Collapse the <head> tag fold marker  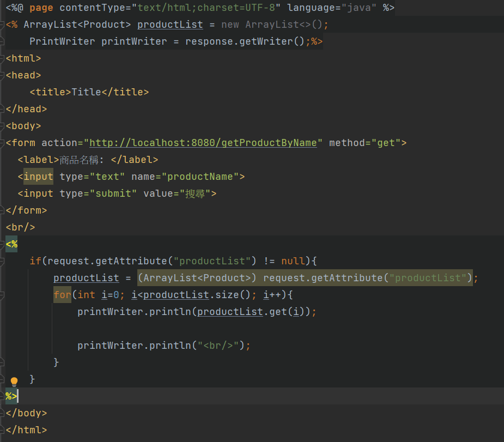(2, 75)
